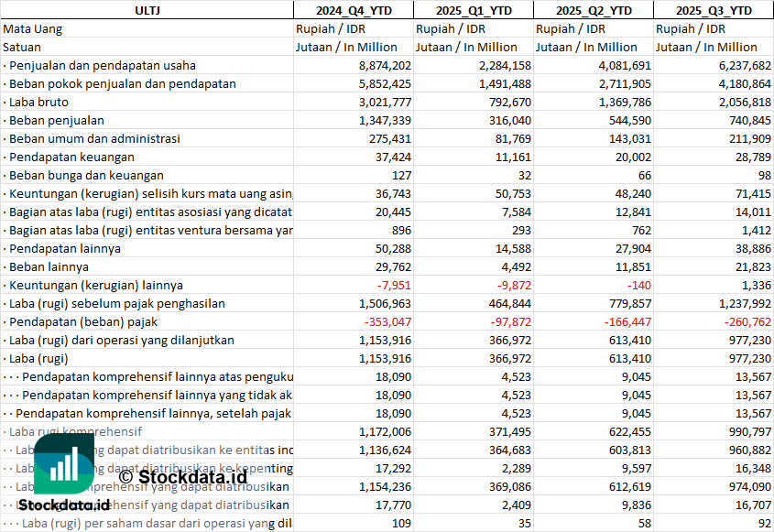Select Laba bruto value 2,056,818
Screen dimensions: 774x532
[745, 103]
